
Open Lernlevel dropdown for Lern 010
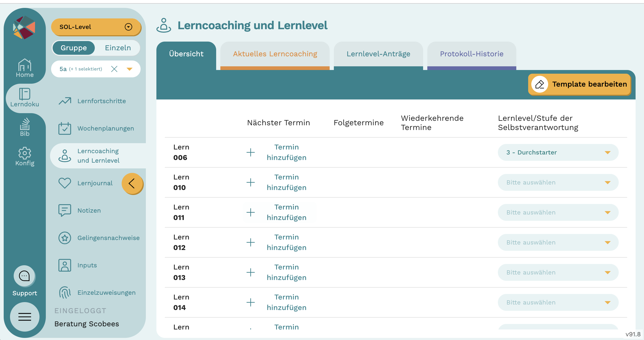558,182
